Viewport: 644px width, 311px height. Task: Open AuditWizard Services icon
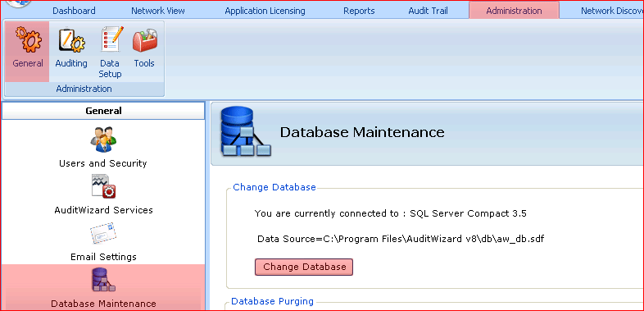(x=103, y=186)
